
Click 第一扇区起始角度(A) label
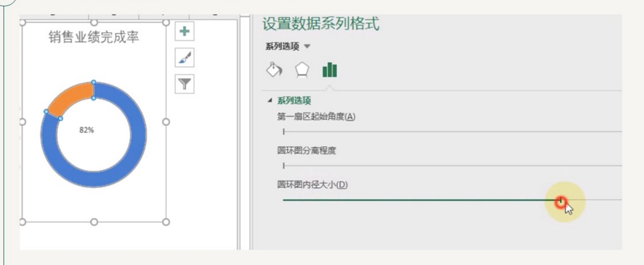tap(316, 117)
